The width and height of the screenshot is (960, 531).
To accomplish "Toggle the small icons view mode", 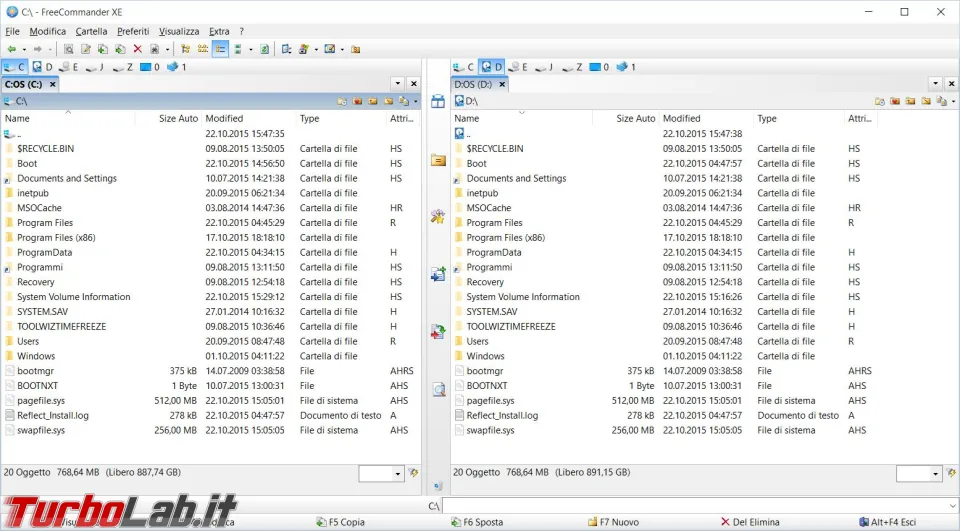I will point(203,49).
